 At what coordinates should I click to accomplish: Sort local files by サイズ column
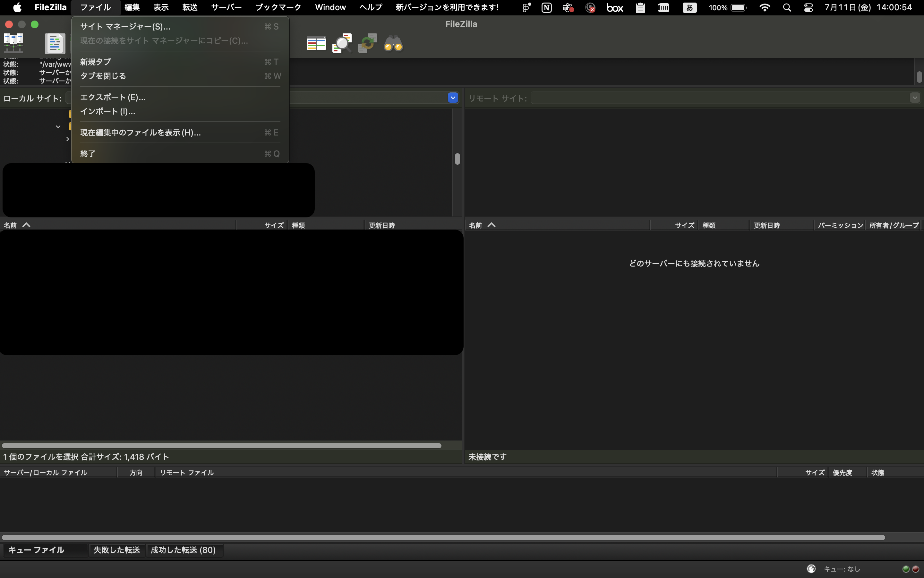point(262,225)
